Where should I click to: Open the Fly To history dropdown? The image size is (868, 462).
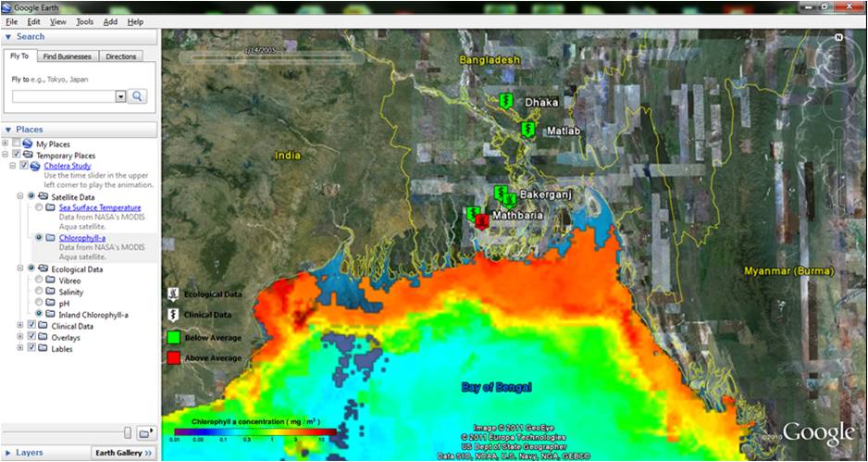[120, 96]
